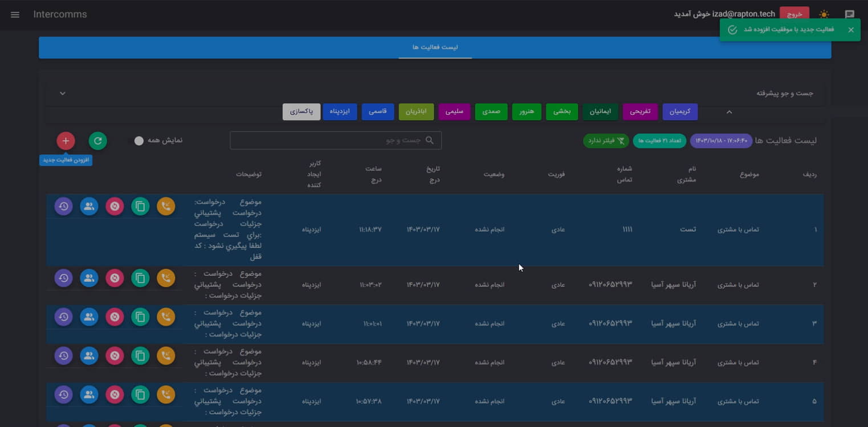
Task: Toggle the sun light/dark theme icon
Action: click(x=824, y=14)
